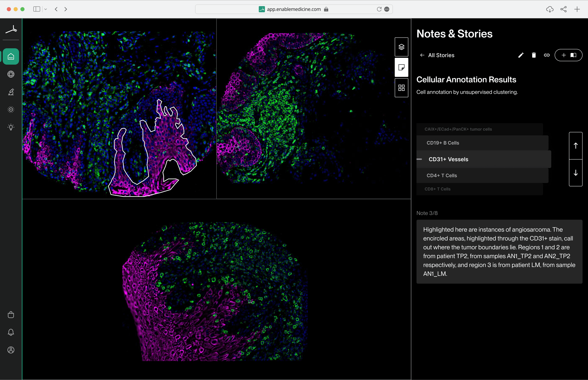588x380 pixels.
Task: Select the CAIX+/ECad+/PanCK+ tumor cells note
Action: pos(480,129)
